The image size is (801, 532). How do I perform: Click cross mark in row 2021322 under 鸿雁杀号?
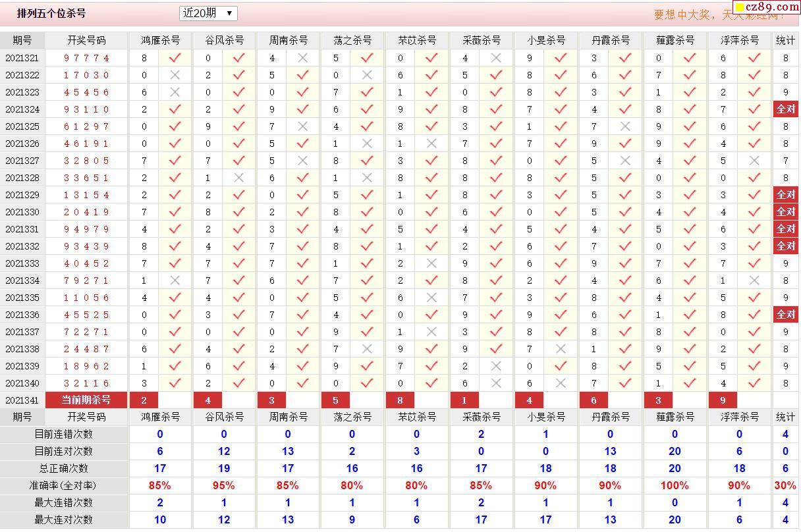tap(175, 75)
